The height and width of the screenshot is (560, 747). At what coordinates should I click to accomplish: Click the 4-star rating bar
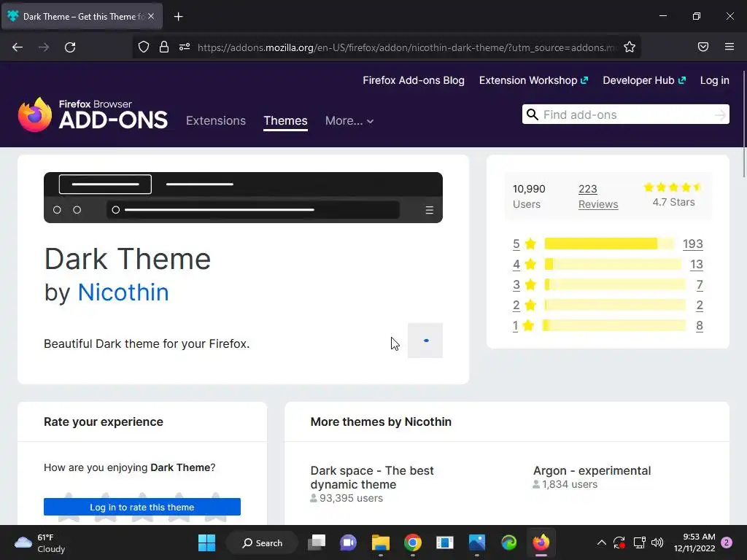[x=613, y=264]
